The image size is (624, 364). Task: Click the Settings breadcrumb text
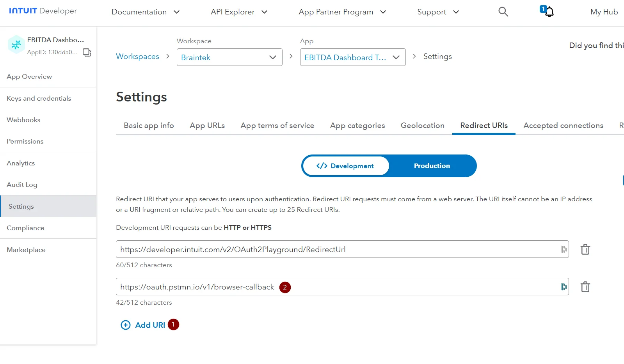[x=437, y=56]
